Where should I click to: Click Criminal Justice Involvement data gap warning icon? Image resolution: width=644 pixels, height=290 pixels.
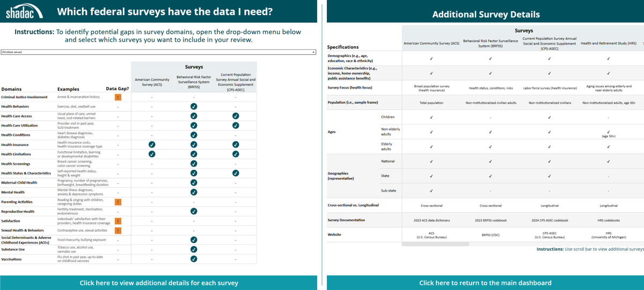click(118, 97)
